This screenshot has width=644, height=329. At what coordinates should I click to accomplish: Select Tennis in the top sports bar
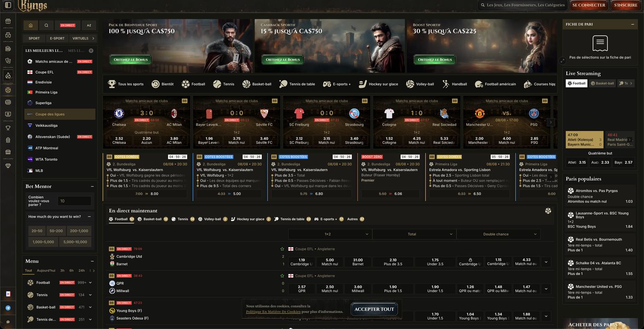[224, 84]
